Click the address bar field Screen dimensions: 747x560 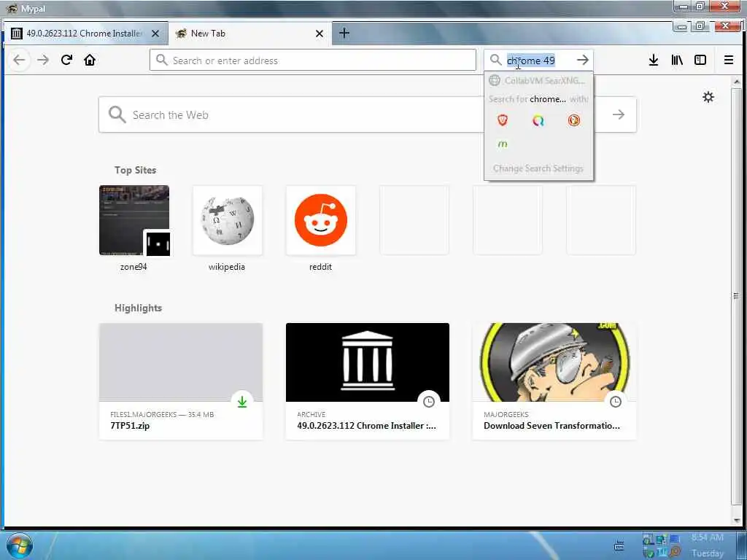tap(312, 60)
